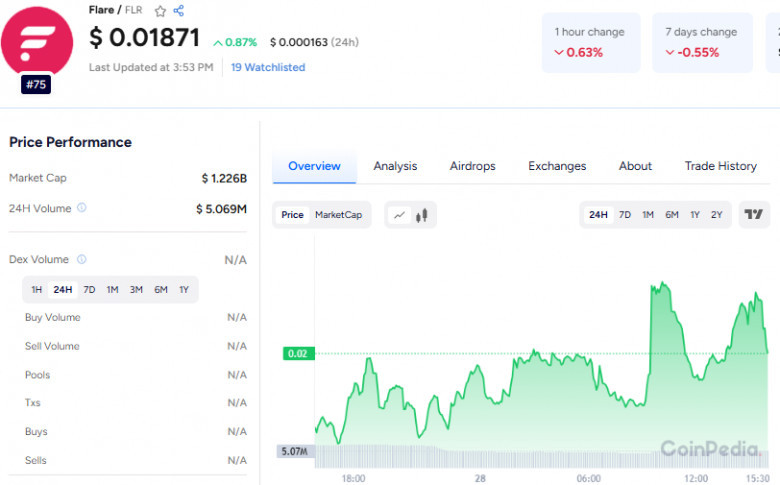The image size is (780, 485).
Task: Click the 12:00 chart axis label
Action: [x=695, y=479]
